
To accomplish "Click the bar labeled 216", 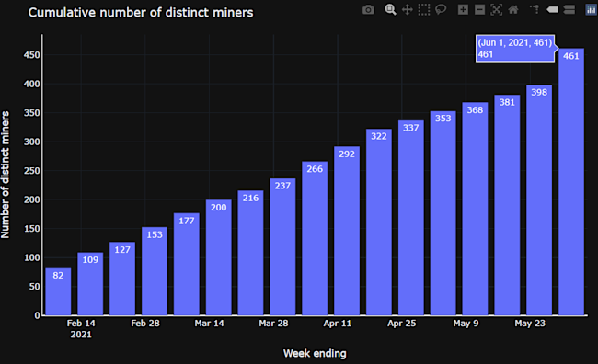I will click(x=250, y=253).
